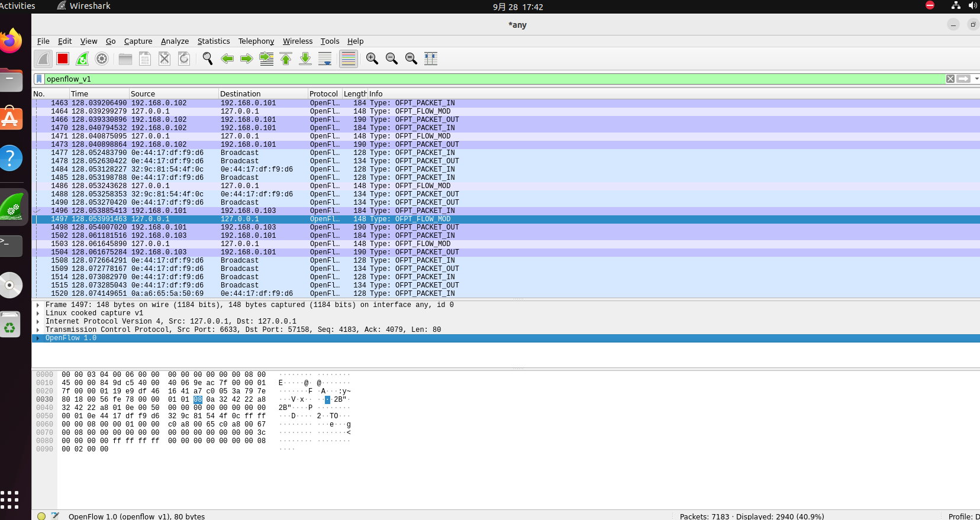Apply the display filter arrow
The image size is (980, 520).
pyautogui.click(x=964, y=79)
